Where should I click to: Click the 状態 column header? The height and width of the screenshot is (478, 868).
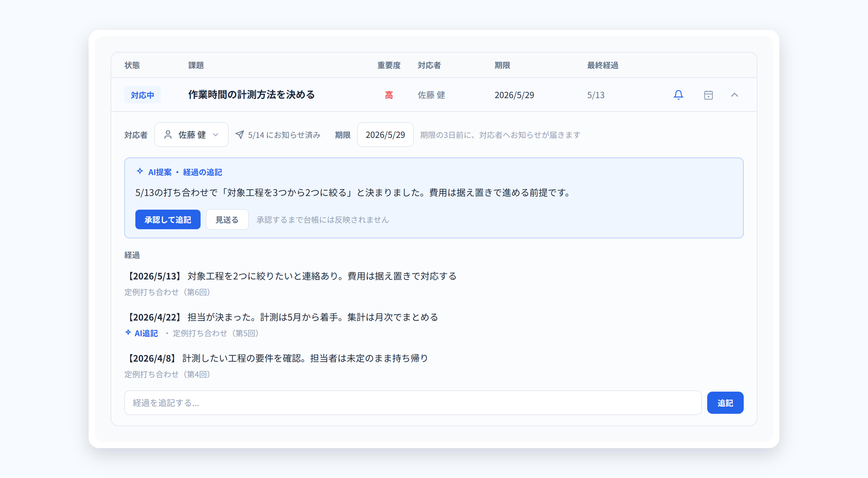point(132,65)
